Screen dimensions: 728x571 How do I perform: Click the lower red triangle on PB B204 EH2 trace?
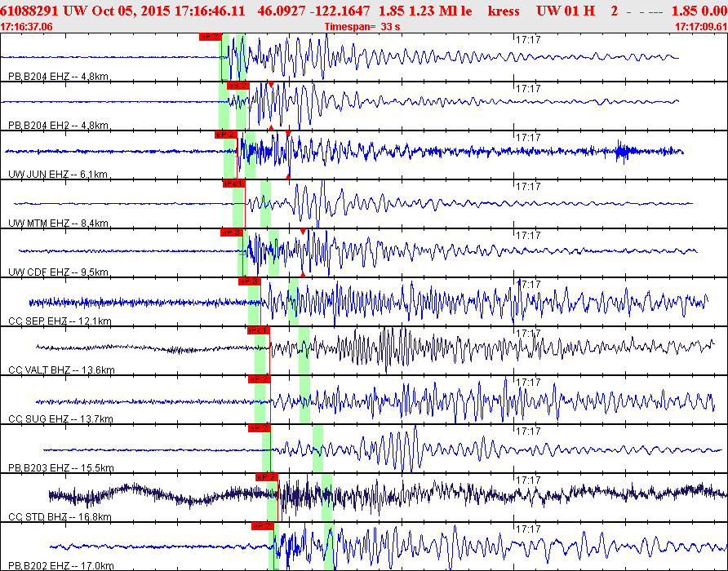tap(271, 127)
